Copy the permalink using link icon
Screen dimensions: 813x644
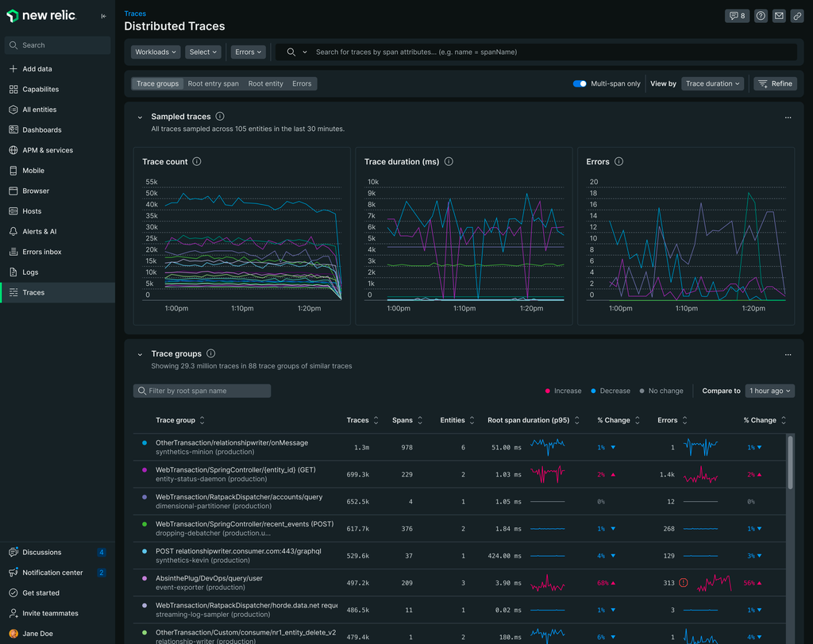tap(797, 16)
